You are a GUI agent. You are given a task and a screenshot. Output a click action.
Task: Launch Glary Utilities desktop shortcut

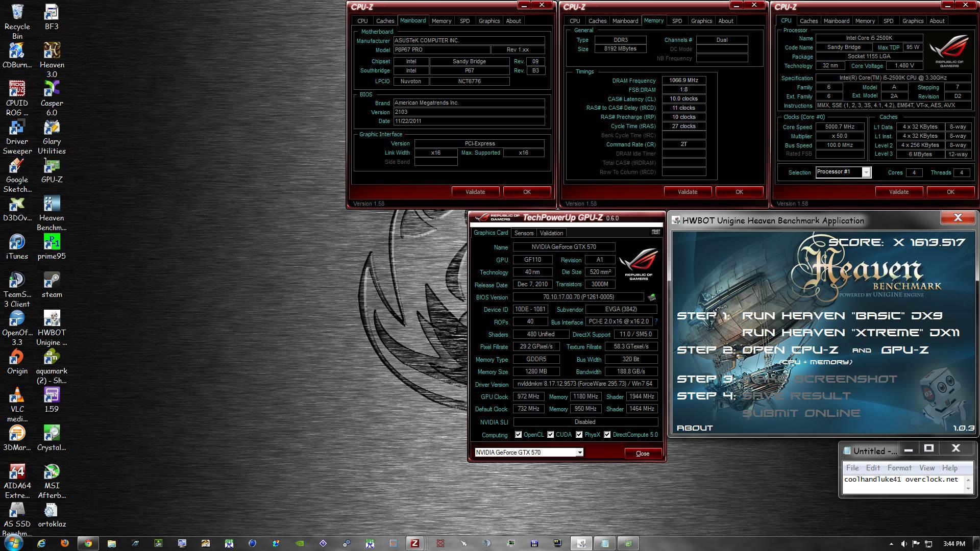tap(52, 136)
